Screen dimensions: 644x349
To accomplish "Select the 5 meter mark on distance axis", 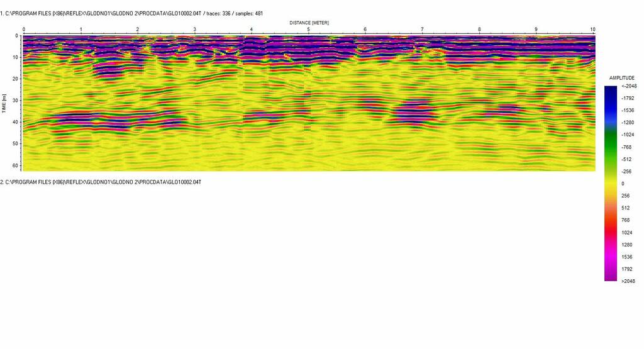I will point(308,30).
